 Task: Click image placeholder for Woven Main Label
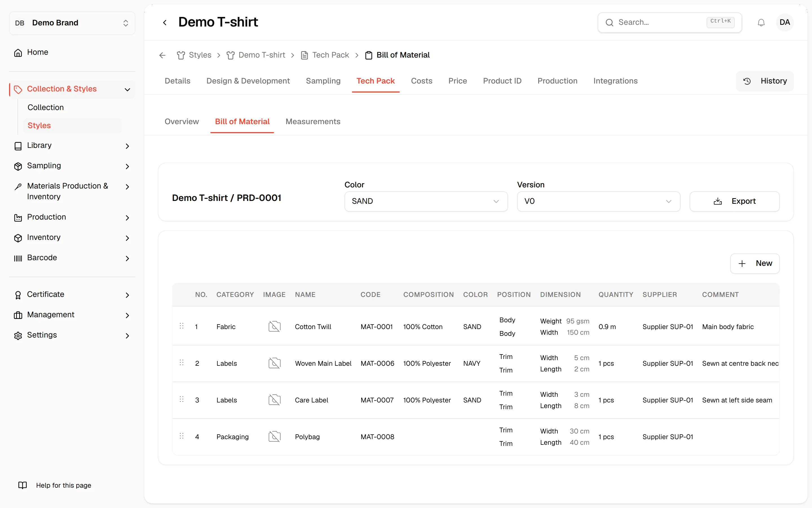pos(274,363)
